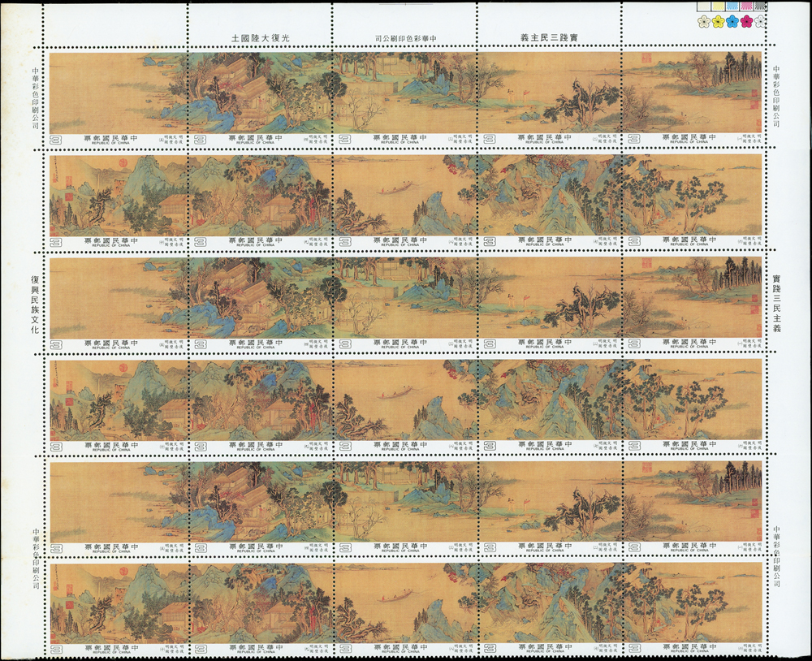This screenshot has width=812, height=661.
Task: Select the gray rectangular color bar
Action: coord(760,6)
